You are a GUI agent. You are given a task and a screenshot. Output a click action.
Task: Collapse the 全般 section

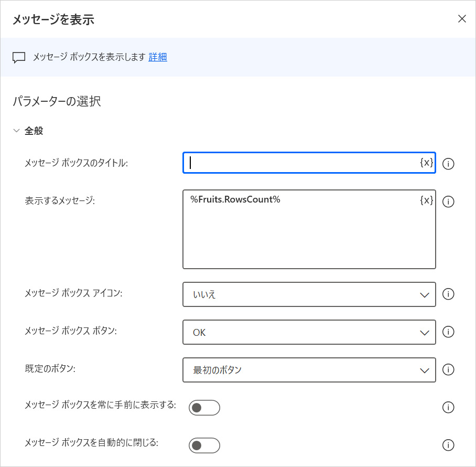click(16, 131)
